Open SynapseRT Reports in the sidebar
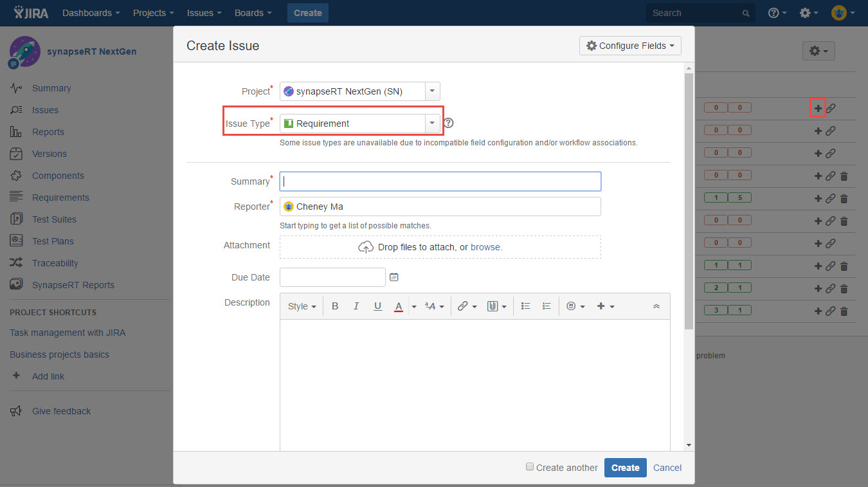Screen dimensions: 868x487 point(73,285)
